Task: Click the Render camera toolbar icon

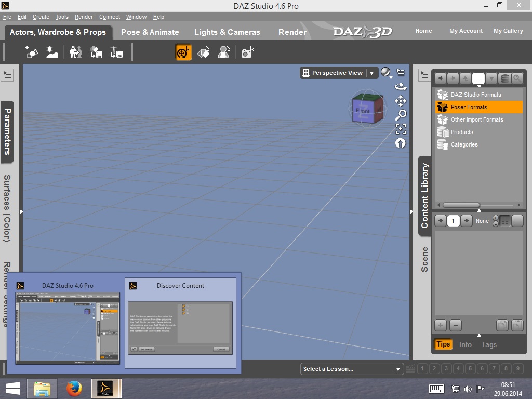Action: [x=247, y=52]
